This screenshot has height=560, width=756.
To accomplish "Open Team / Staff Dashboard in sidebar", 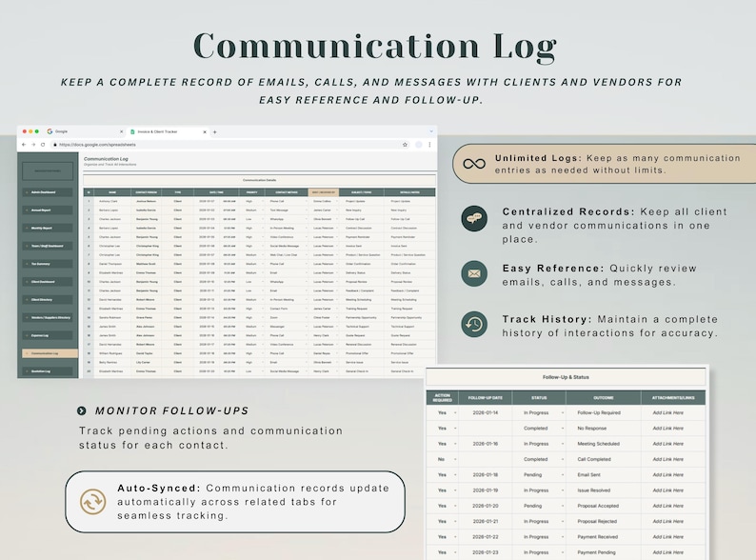I will click(x=48, y=246).
